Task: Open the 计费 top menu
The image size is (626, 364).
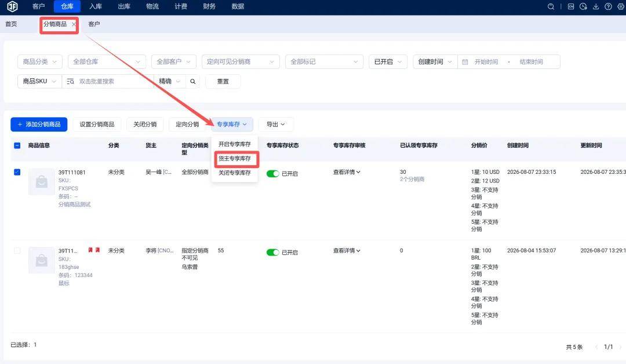Action: (181, 6)
